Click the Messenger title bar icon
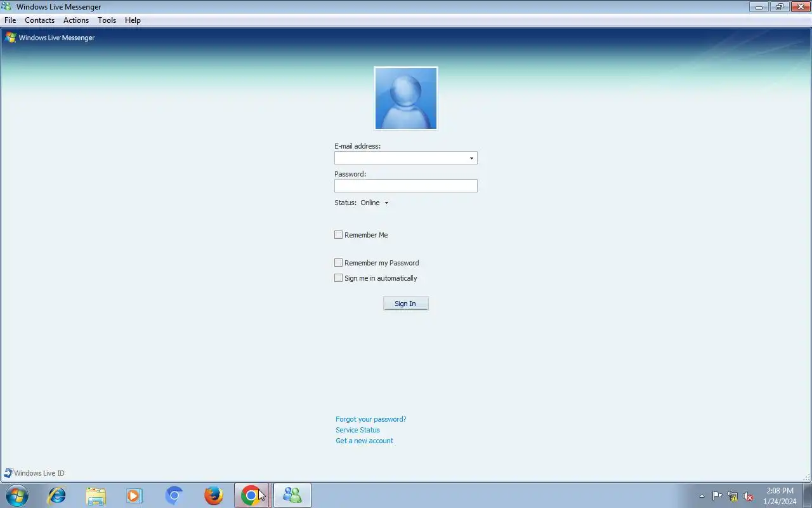 point(7,7)
